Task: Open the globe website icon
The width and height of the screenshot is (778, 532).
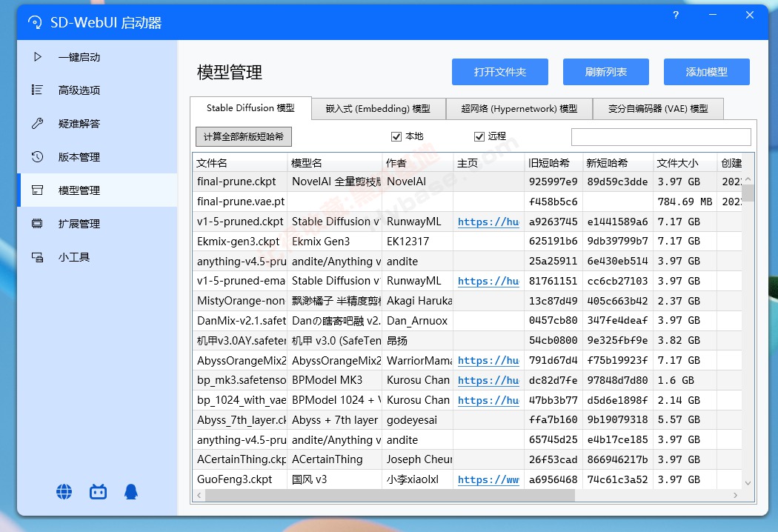Action: pyautogui.click(x=64, y=492)
